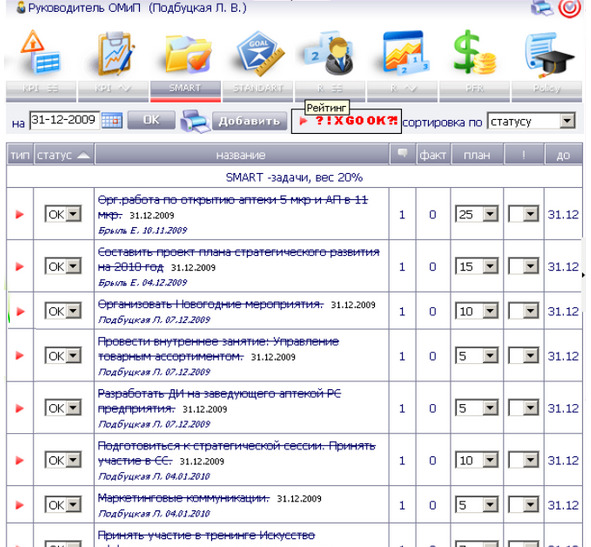Open priority dropdown for Маркетинговые коммуникации row

pos(523,505)
